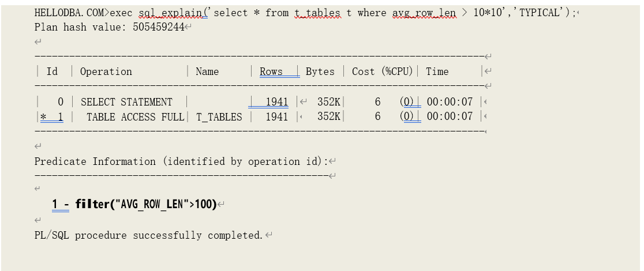This screenshot has width=644, height=271.
Task: Click the underlined avg_row_len in query
Action: tap(424, 13)
